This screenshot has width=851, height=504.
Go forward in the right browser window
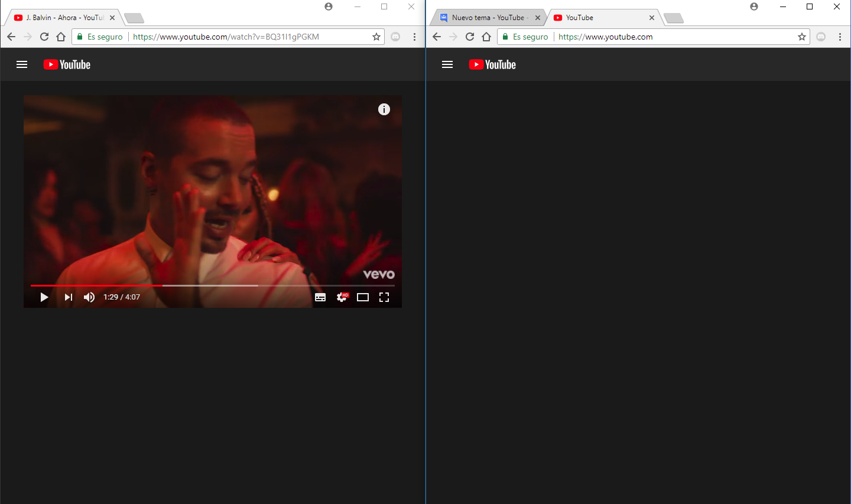[453, 37]
